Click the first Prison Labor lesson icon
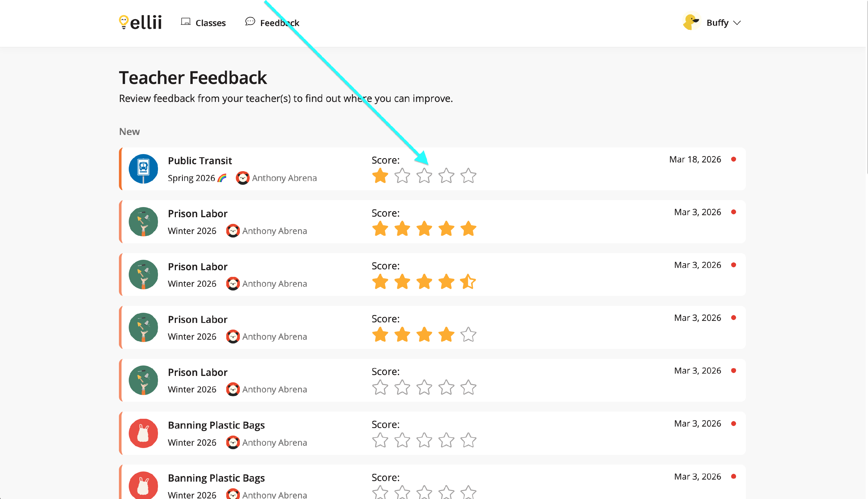This screenshot has width=868, height=499. click(x=143, y=222)
